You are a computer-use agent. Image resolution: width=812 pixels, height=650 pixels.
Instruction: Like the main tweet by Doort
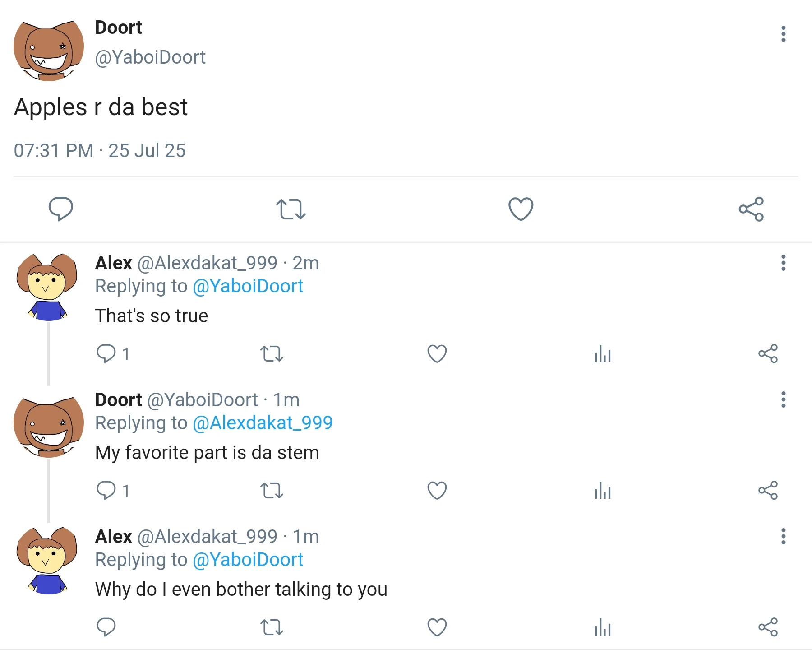(x=521, y=209)
